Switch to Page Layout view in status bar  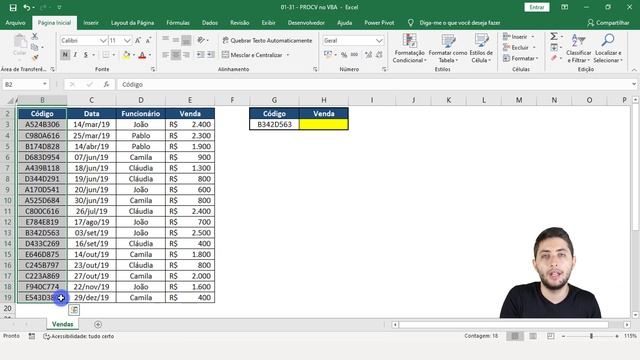[x=533, y=336]
